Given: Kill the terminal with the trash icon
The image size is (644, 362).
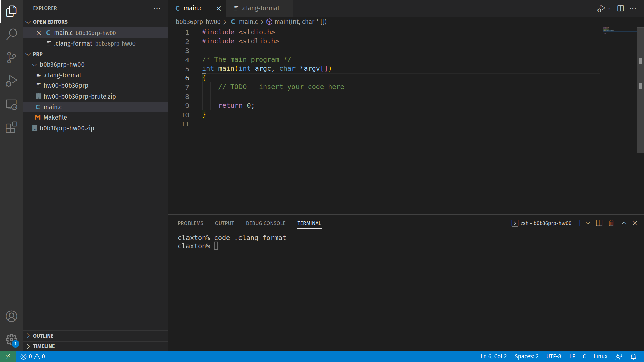Looking at the screenshot, I should (x=611, y=223).
